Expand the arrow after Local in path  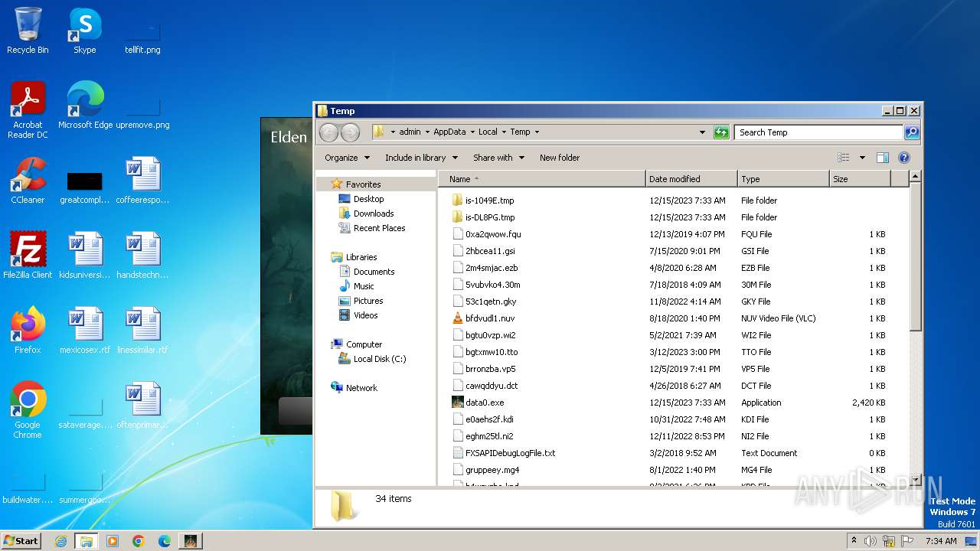click(x=504, y=132)
